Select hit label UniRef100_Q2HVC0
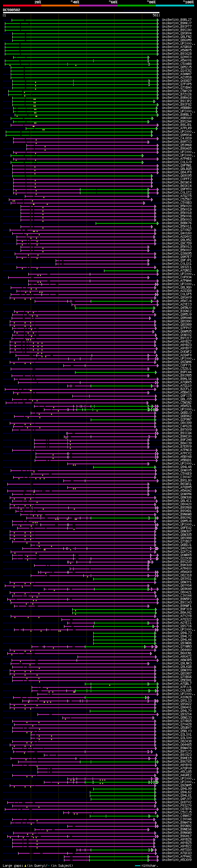Screen dimensions: 197x868 pos(176,57)
